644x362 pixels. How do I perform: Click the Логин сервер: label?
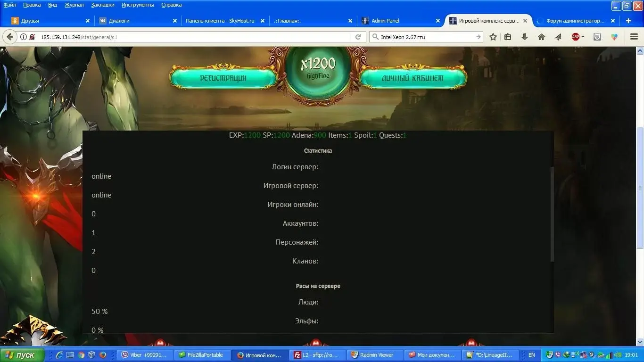click(x=295, y=166)
